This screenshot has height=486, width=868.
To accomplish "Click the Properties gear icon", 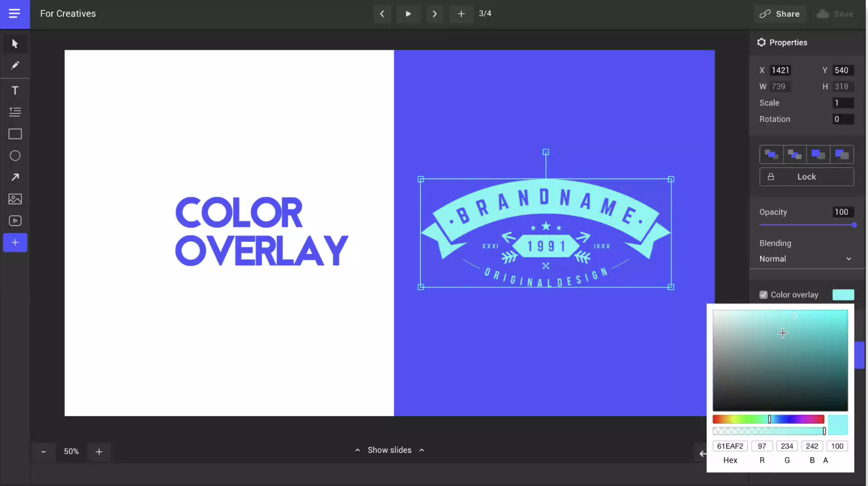I will 761,42.
